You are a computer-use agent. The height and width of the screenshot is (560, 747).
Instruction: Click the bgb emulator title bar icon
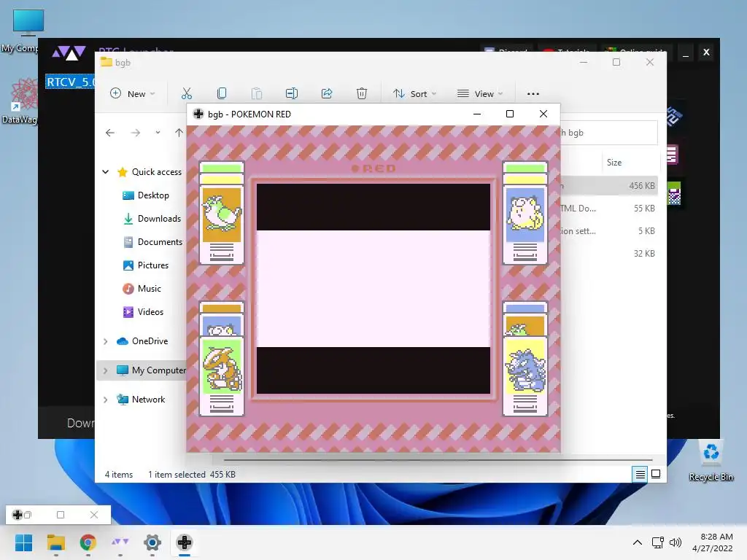coord(198,114)
